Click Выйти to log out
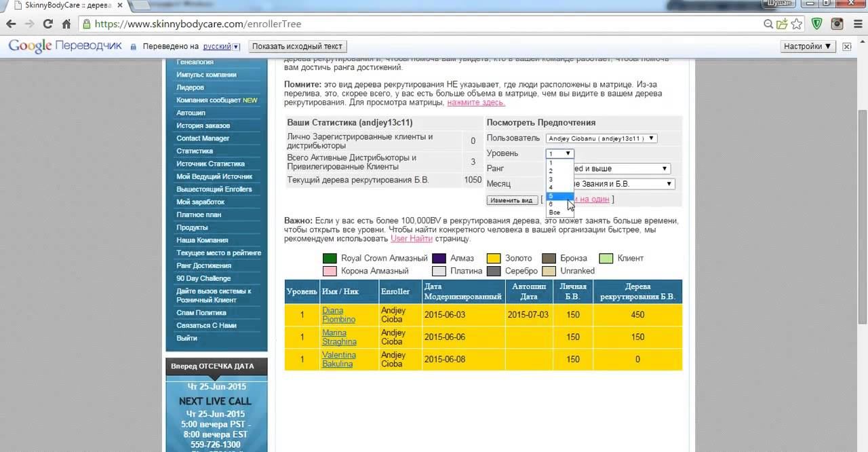Screen dimensions: 868x452 point(186,338)
